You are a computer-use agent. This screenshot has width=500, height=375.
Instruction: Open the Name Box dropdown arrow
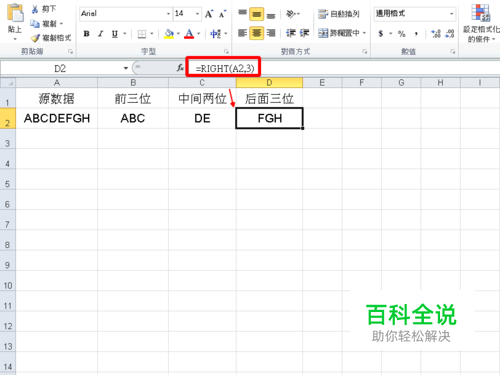click(126, 68)
